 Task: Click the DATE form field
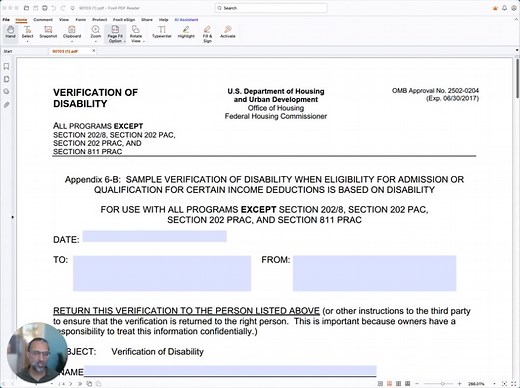155,236
